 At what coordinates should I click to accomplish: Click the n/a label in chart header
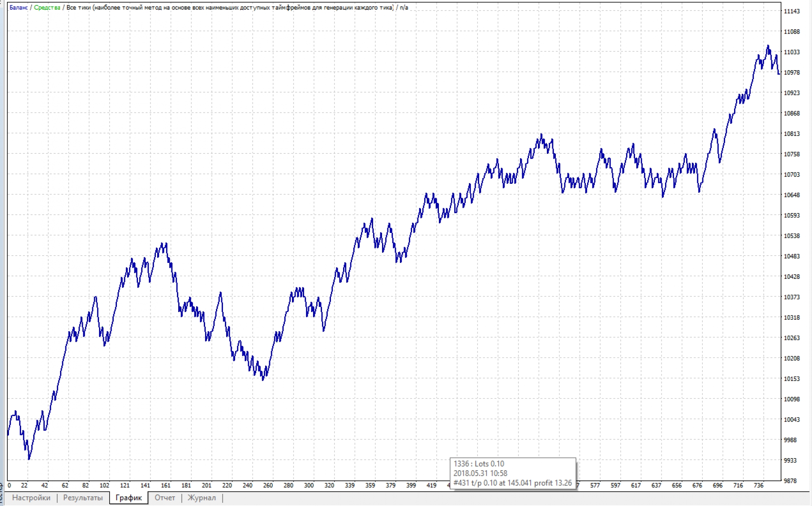pyautogui.click(x=404, y=8)
